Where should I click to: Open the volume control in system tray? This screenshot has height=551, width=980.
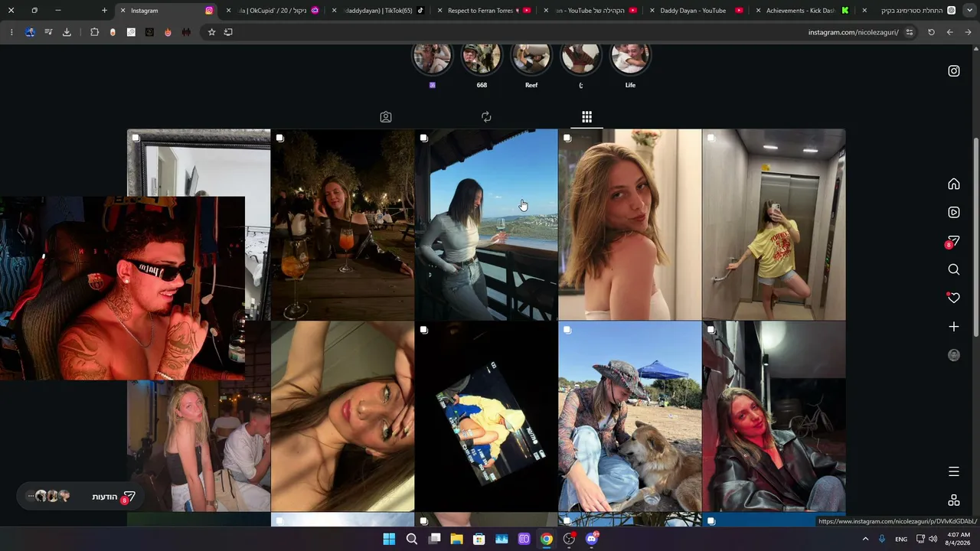coord(933,539)
